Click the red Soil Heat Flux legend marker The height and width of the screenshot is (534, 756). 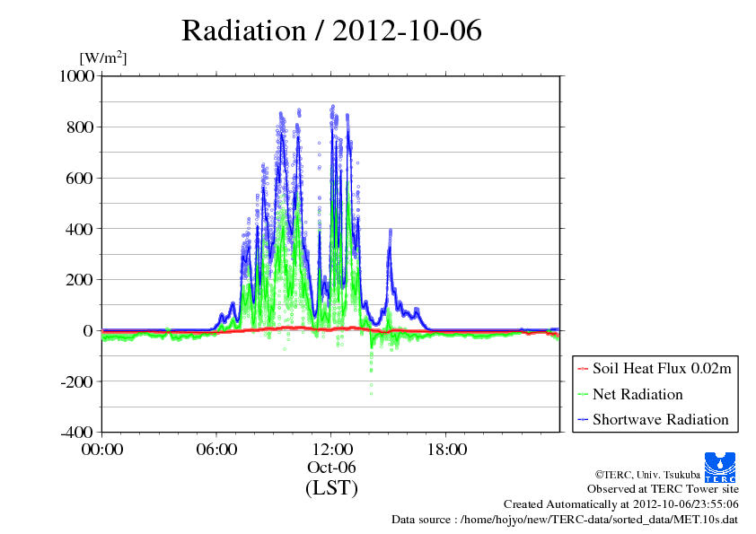(x=583, y=369)
